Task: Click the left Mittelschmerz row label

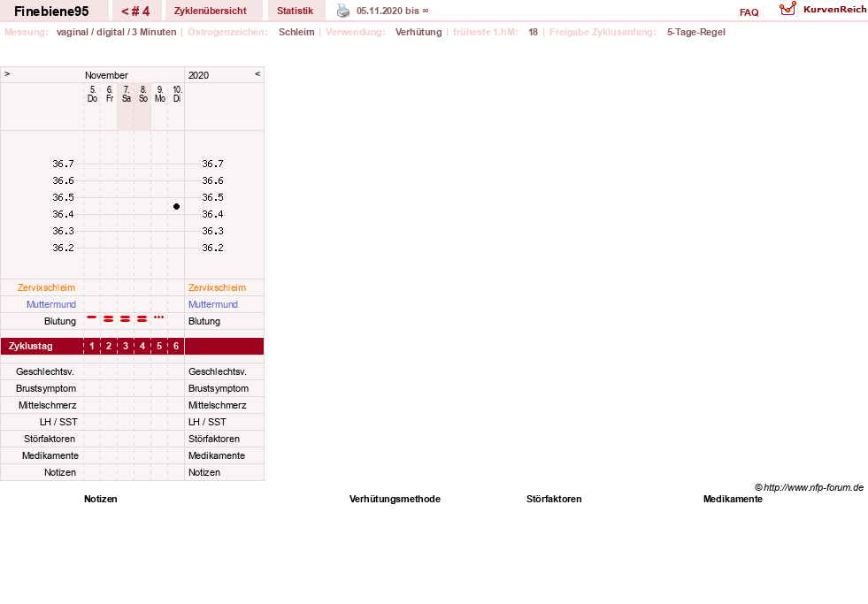Action: coord(48,405)
